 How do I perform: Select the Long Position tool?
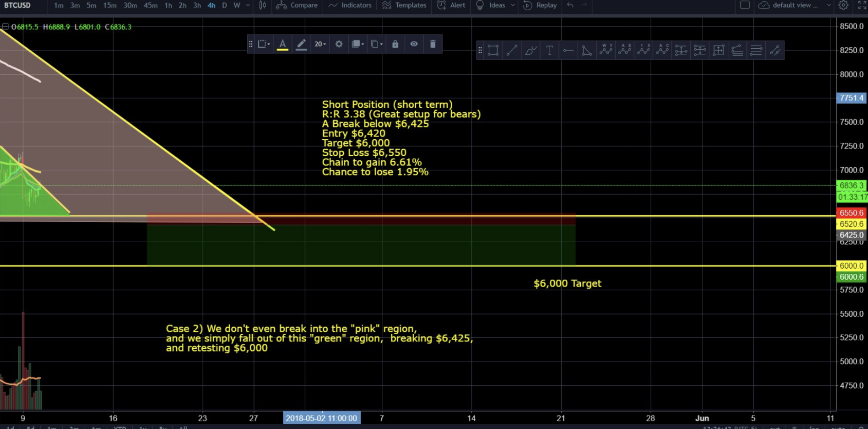681,50
